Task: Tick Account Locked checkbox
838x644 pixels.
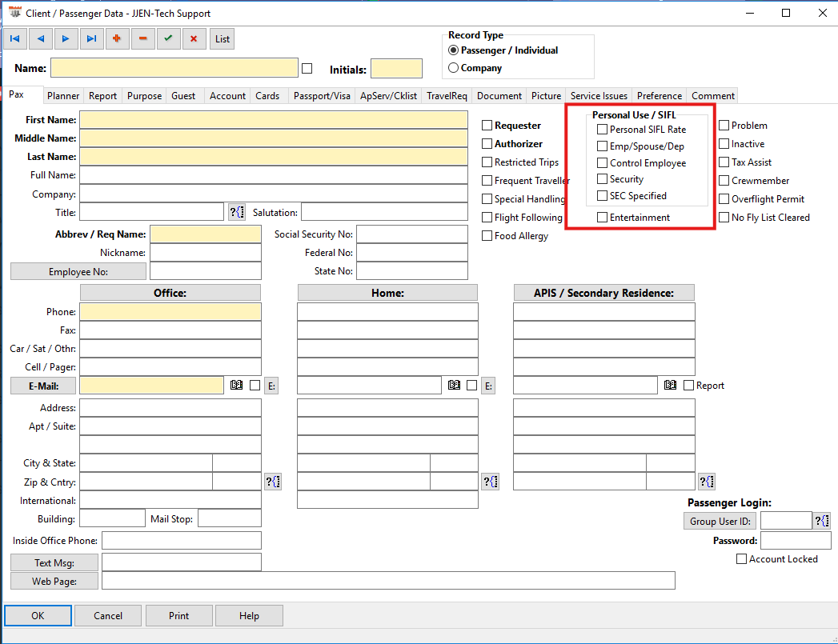Action: [x=742, y=559]
